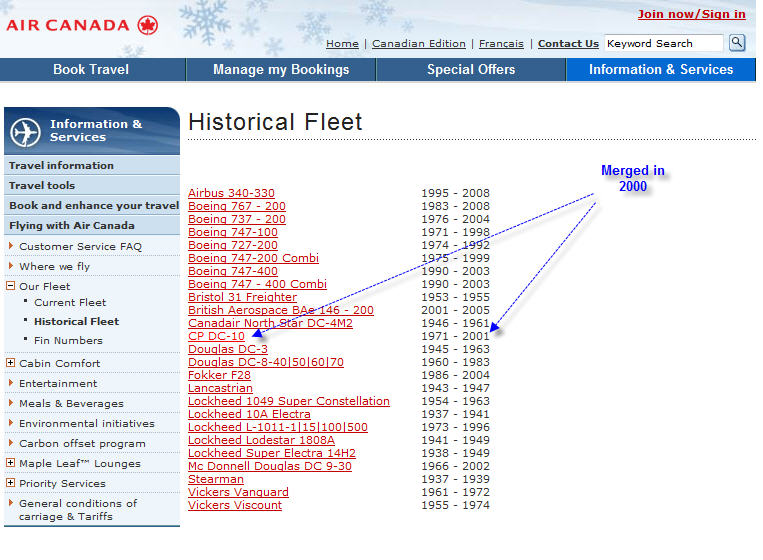This screenshot has height=560, width=763.
Task: Focus the Keyword Search field
Action: click(664, 43)
